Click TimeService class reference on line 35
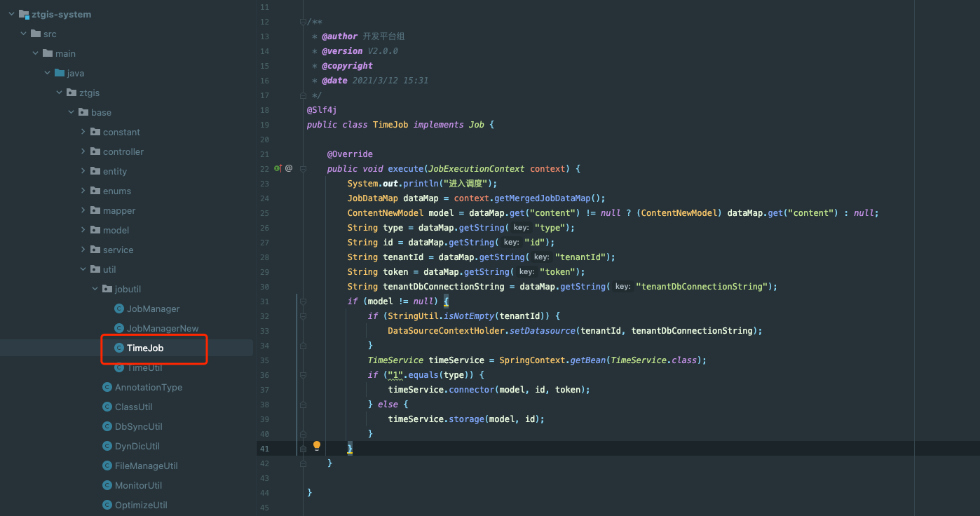 coord(395,360)
